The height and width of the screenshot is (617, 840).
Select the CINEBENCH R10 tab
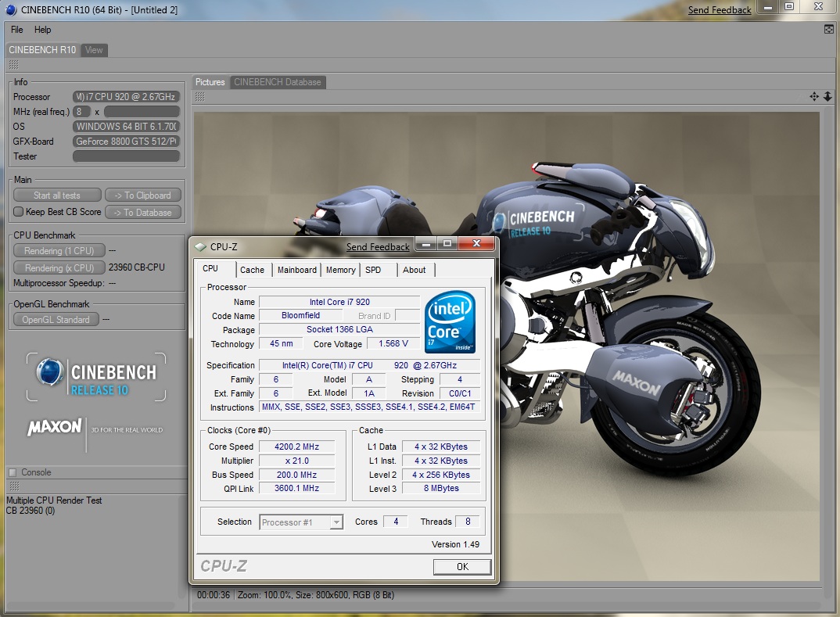(42, 50)
